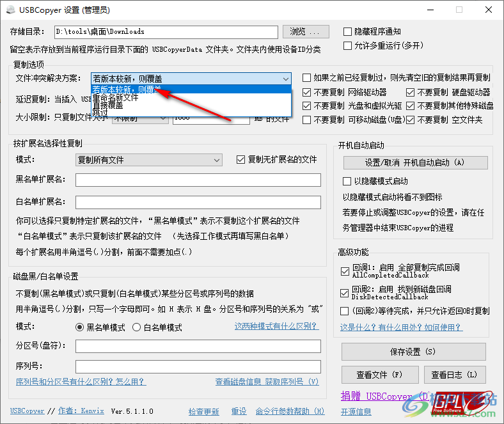Screen dimensions: 504x424
Task: Toggle Callback 2 DiskDetectedCallback checkbox
Action: click(344, 293)
